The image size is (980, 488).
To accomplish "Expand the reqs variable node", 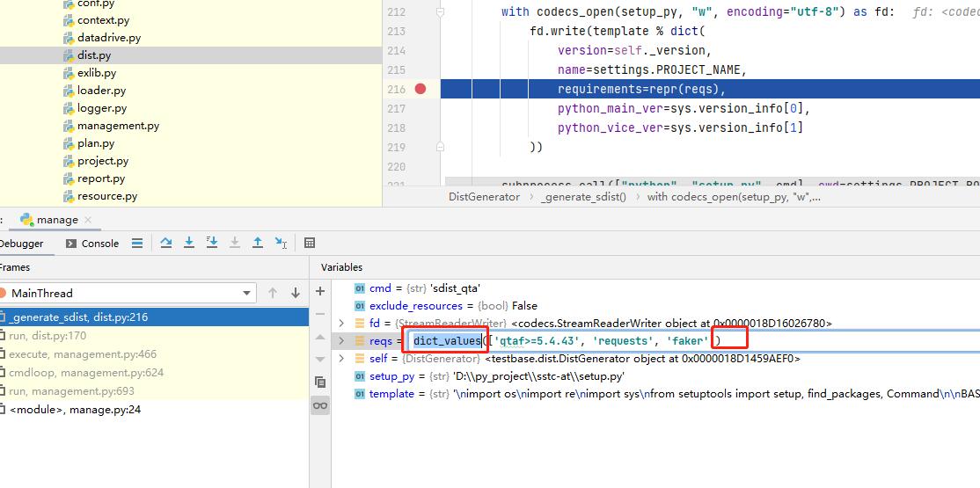I will [x=341, y=340].
